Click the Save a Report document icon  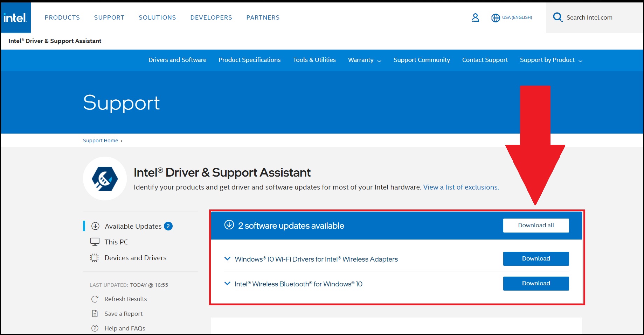click(x=95, y=314)
